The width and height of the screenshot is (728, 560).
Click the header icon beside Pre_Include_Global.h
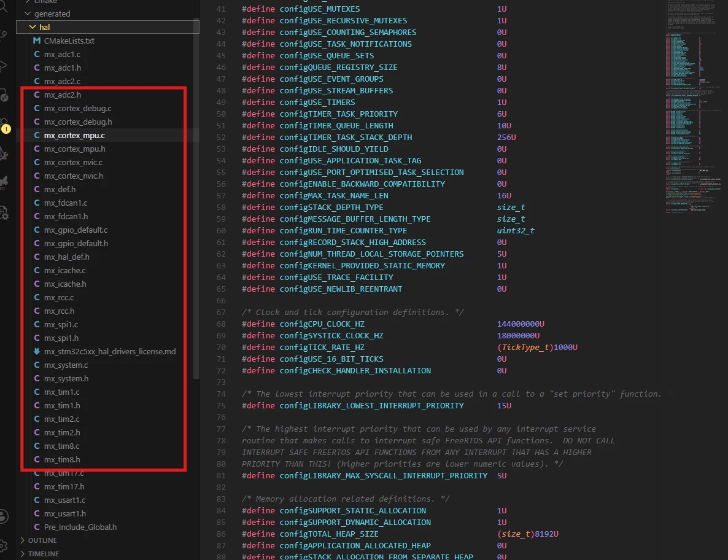(37, 527)
